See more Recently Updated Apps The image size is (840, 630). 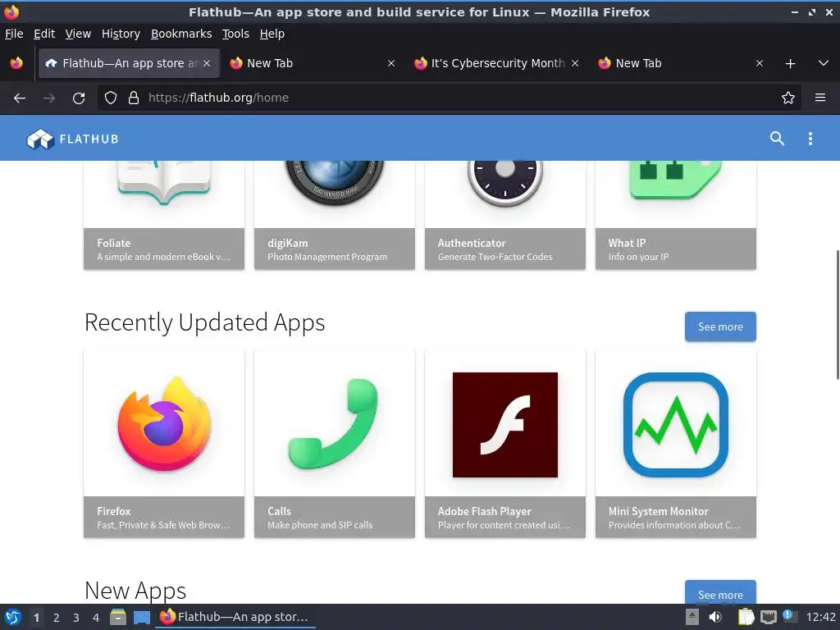point(720,326)
